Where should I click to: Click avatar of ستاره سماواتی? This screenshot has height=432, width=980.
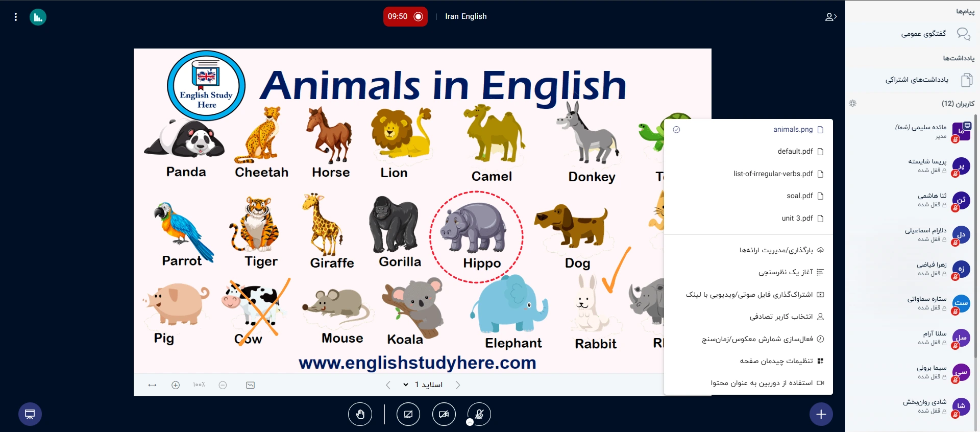point(961,303)
